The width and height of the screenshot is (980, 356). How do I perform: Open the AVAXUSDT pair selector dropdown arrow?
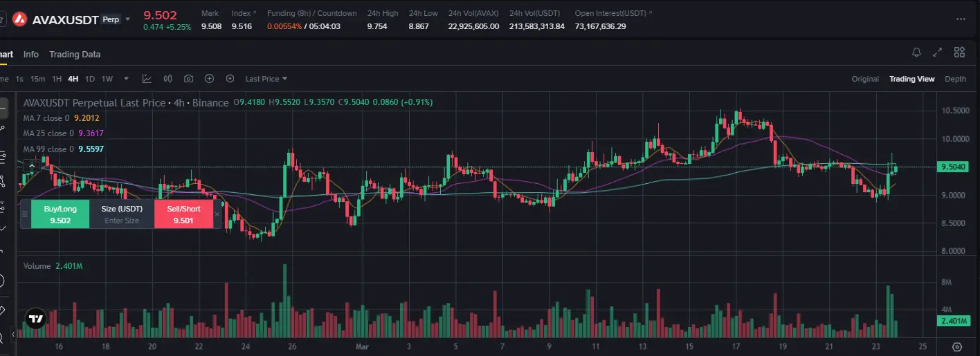127,19
